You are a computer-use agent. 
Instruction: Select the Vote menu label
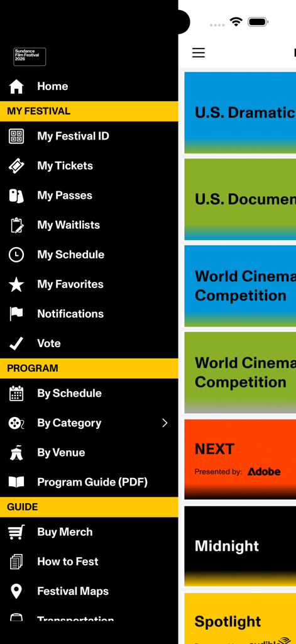pyautogui.click(x=49, y=343)
